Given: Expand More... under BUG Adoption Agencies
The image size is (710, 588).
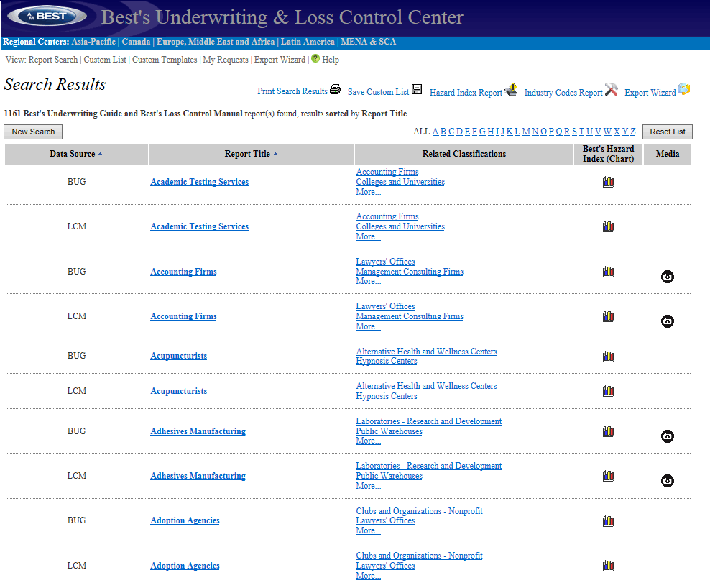Looking at the screenshot, I should (368, 530).
